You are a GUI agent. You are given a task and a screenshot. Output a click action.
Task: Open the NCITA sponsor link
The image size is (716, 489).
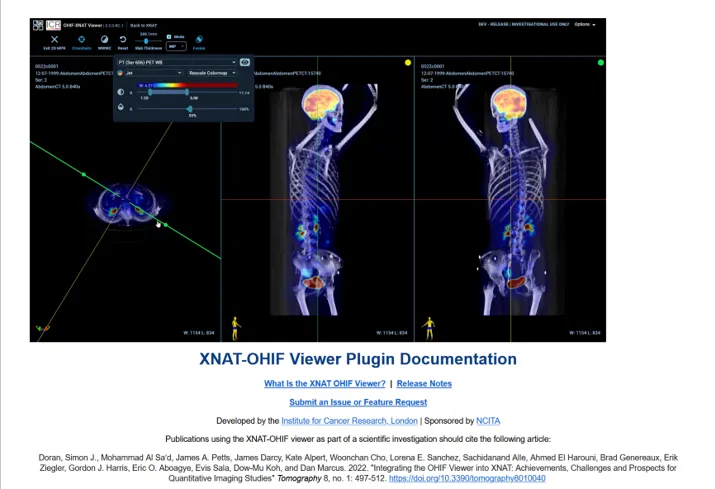(x=488, y=421)
